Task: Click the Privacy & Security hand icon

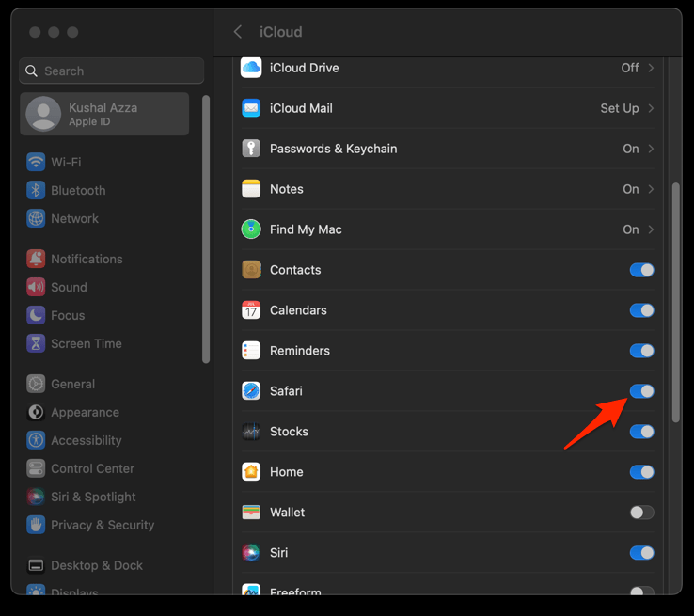Action: pos(36,525)
